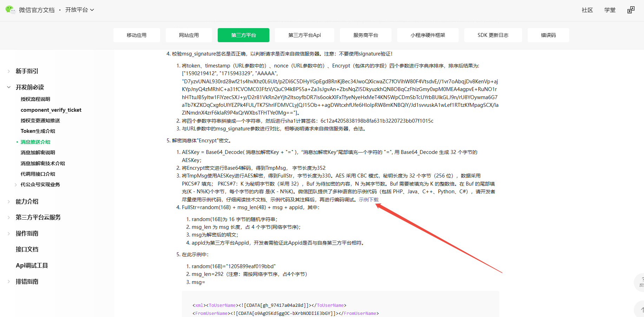Open 消息加解密说明 in the sidebar
This screenshot has height=317, width=644.
[38, 153]
